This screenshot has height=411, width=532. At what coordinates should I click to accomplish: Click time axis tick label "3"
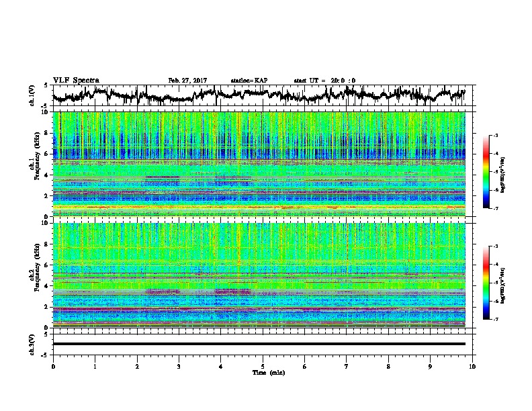click(179, 367)
